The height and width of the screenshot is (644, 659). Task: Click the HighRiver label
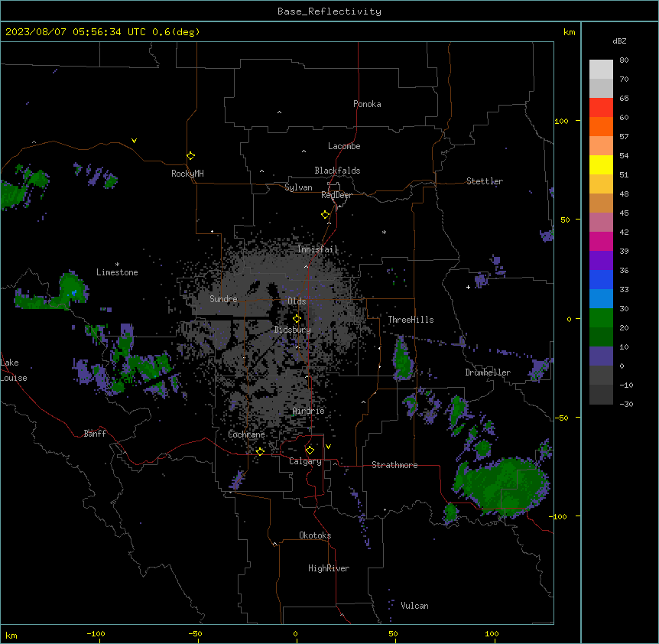329,568
